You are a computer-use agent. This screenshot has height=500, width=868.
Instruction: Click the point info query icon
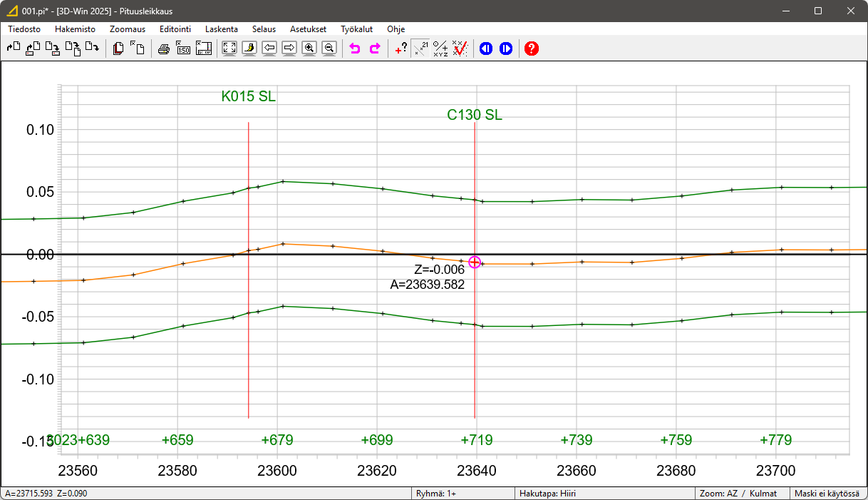[x=401, y=49]
